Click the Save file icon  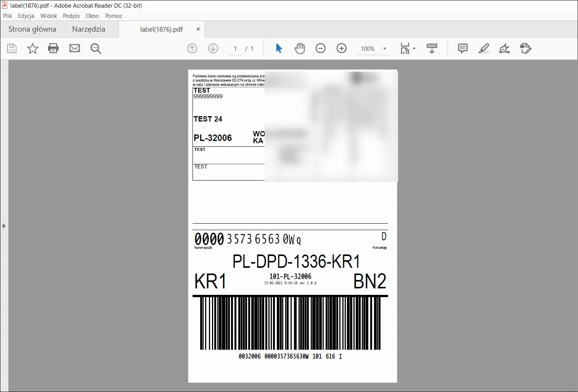pos(12,48)
